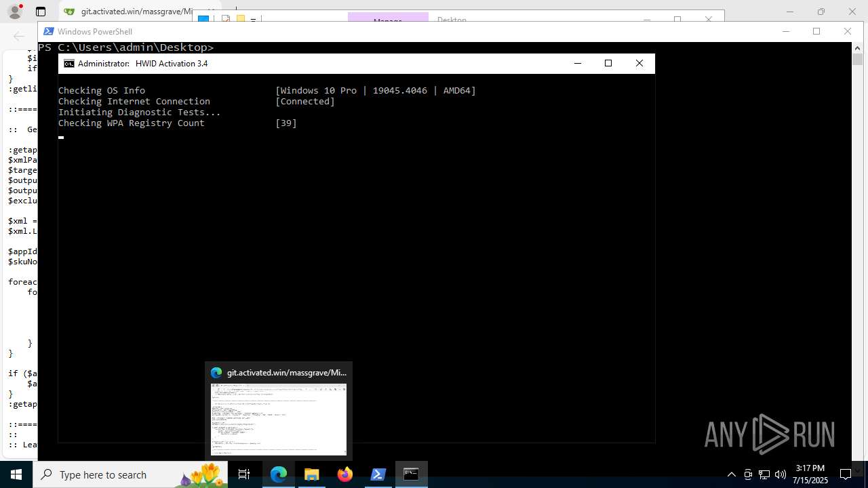This screenshot has height=488, width=868.
Task: Open the Edge profile avatar
Action: (x=14, y=12)
